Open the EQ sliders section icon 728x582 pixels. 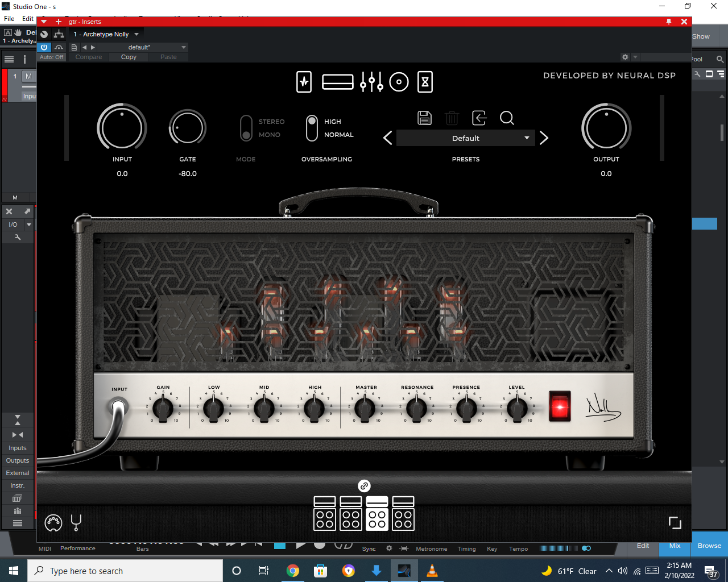click(371, 82)
